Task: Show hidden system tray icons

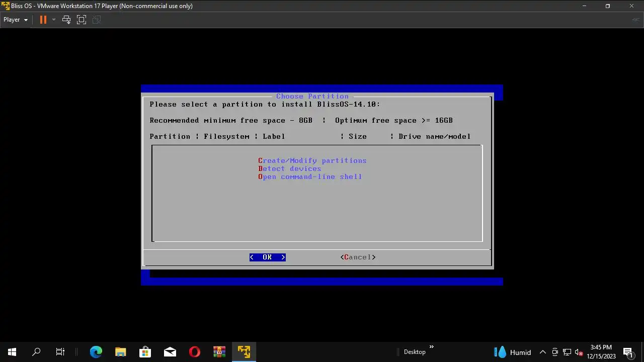Action: 542,352
